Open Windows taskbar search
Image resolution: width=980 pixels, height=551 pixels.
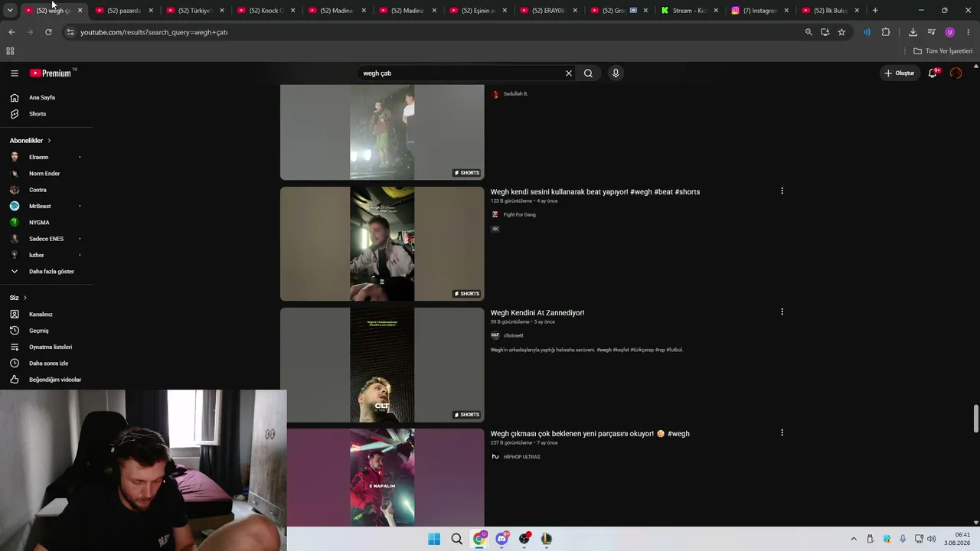pyautogui.click(x=457, y=539)
